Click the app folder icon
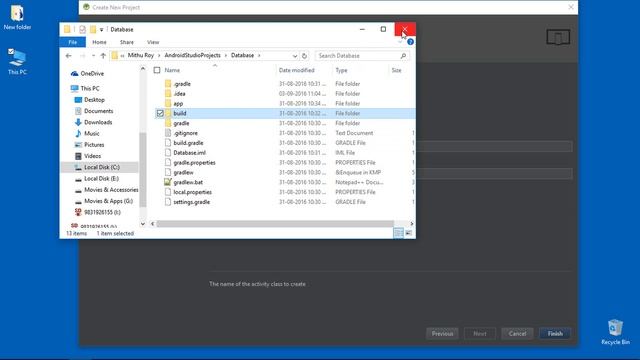This screenshot has height=360, width=640. [168, 103]
